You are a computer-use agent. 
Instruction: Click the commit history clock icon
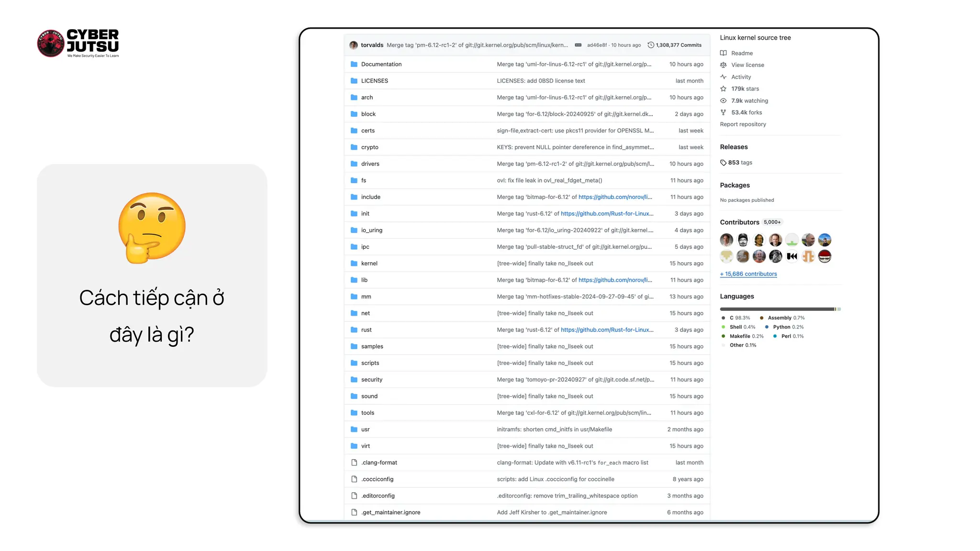650,45
